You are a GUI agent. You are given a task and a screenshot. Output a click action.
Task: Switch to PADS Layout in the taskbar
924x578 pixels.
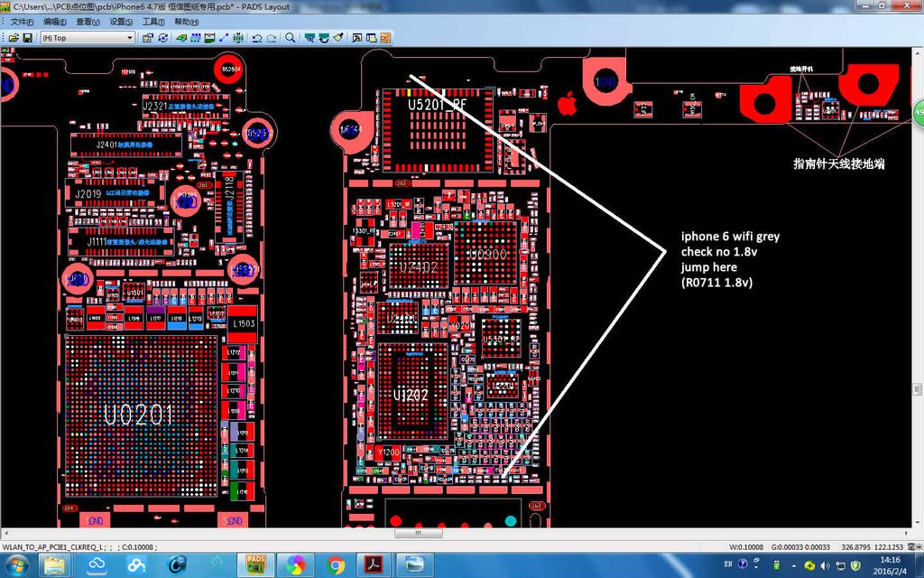255,565
